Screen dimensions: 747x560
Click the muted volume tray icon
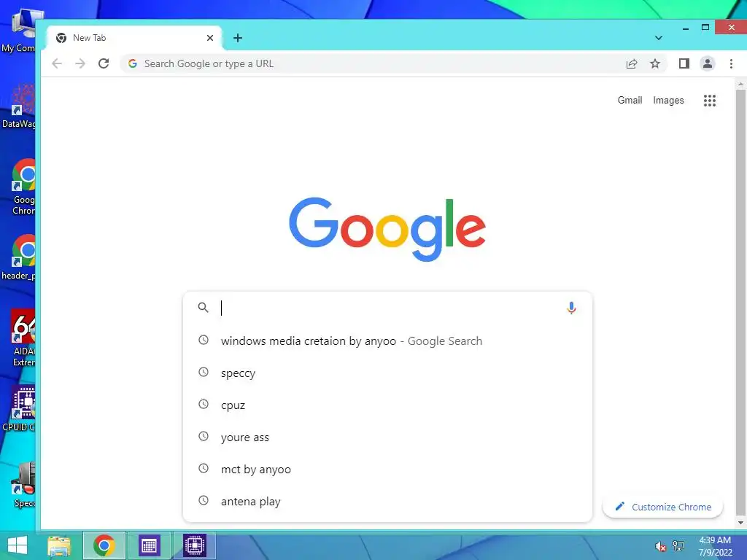point(660,547)
